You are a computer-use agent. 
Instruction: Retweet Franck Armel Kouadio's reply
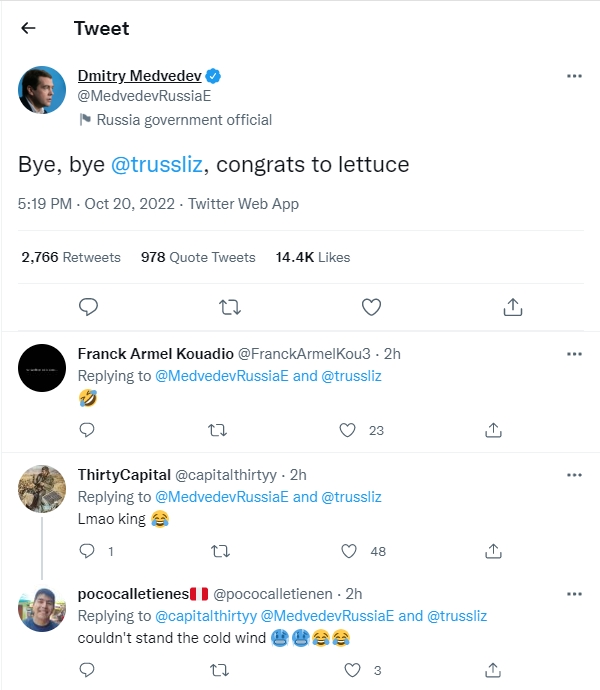pos(217,430)
